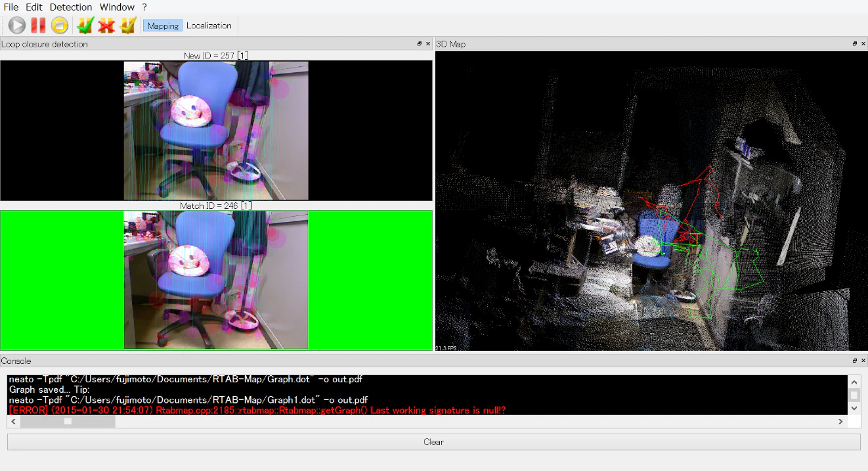The image size is (868, 471).
Task: Enable Mapping mode
Action: tap(163, 26)
